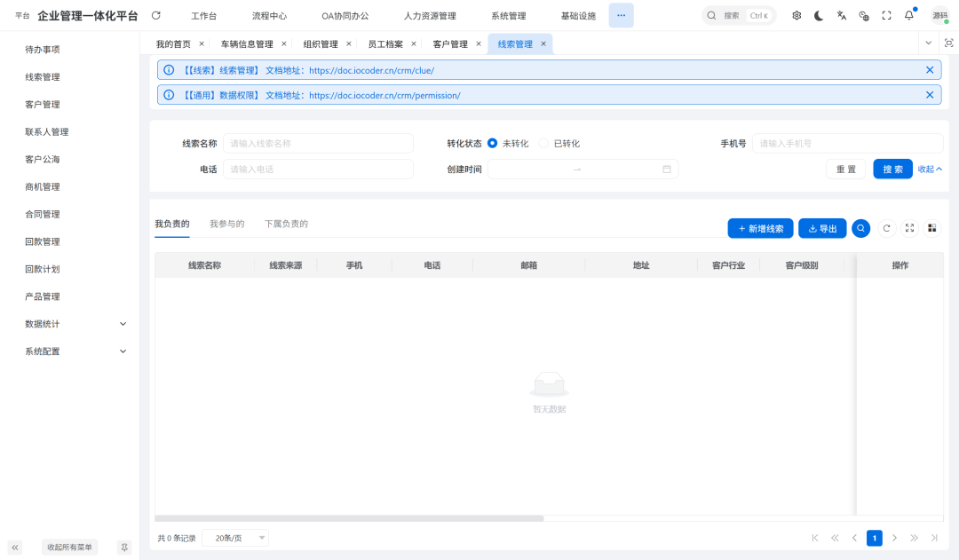Click the 新增线索 button
This screenshot has width=959, height=560.
760,228
